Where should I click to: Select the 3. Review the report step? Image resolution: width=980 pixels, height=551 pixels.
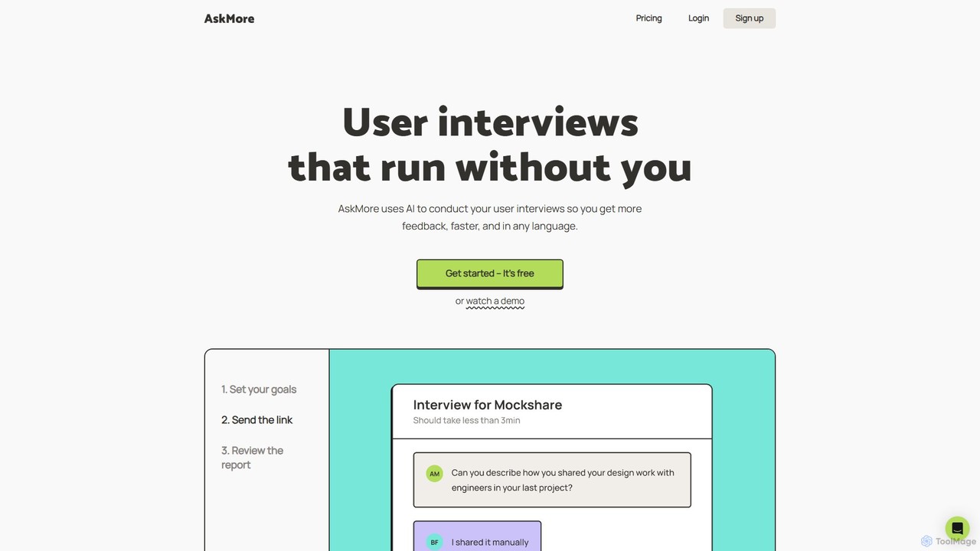[x=253, y=458]
